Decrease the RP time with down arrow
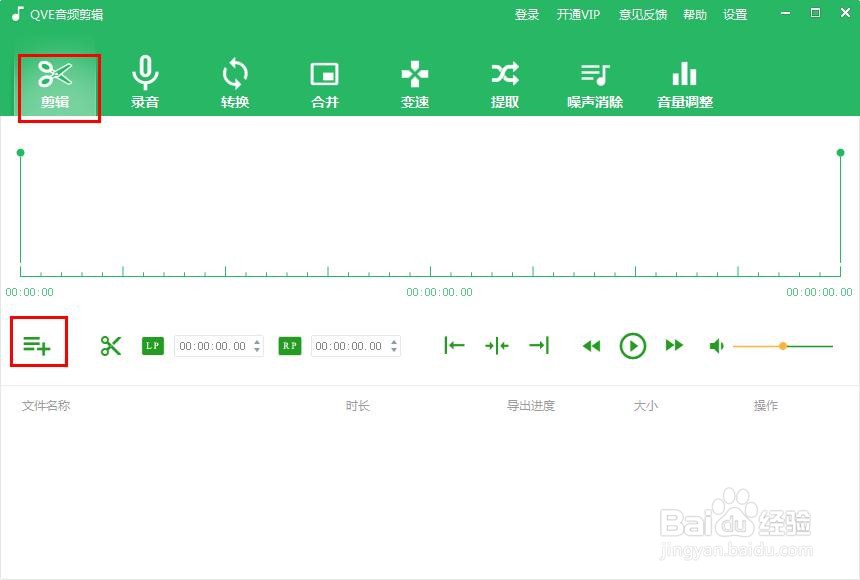860x580 pixels. 394,350
